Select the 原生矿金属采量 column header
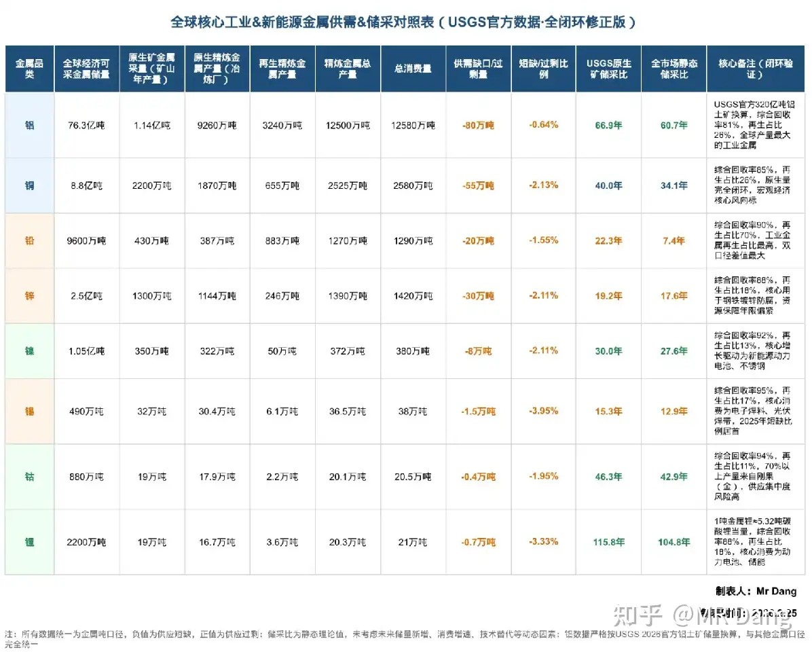 point(152,69)
